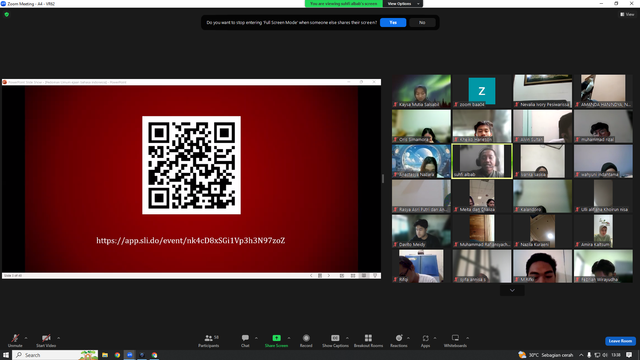Click Yes on the full screen prompt
640x360 pixels.
(393, 22)
